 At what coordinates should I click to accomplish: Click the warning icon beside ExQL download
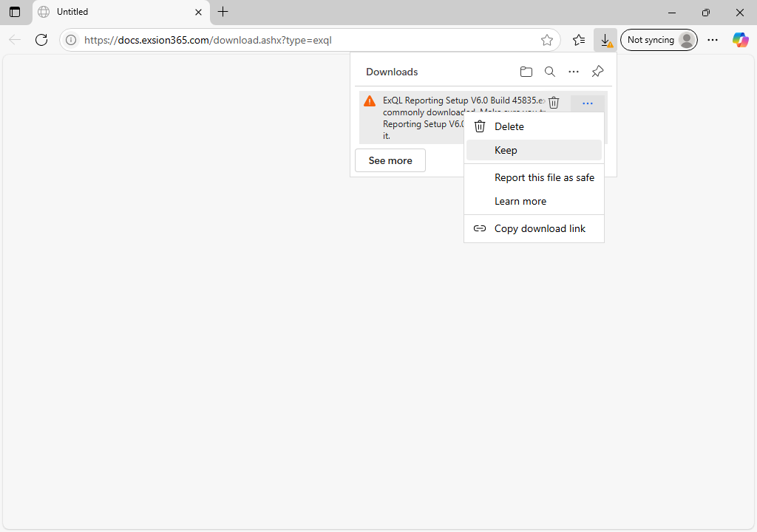(x=370, y=101)
